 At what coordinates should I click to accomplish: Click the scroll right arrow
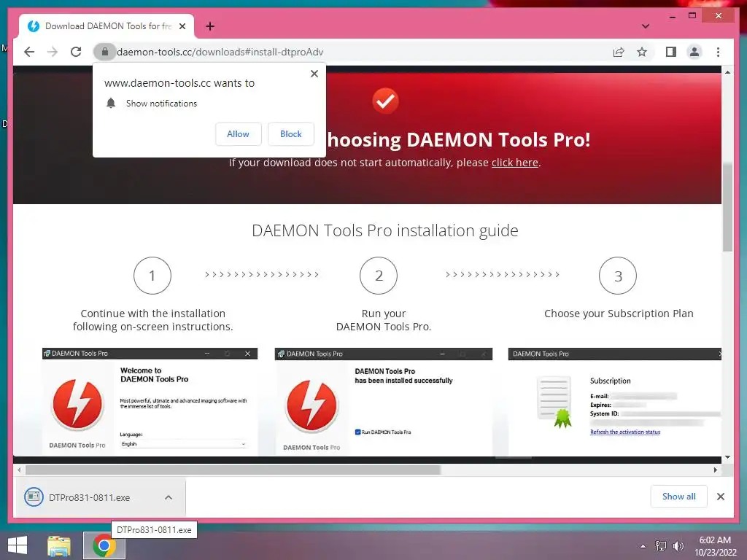716,470
